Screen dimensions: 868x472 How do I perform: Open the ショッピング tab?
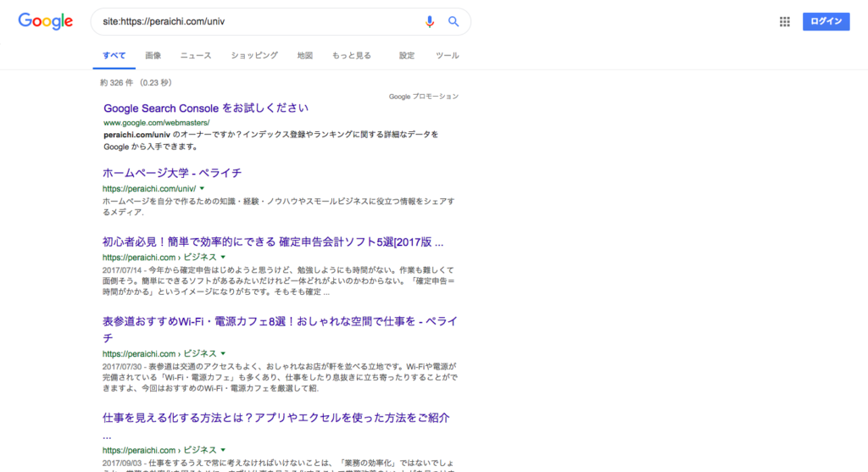click(254, 56)
